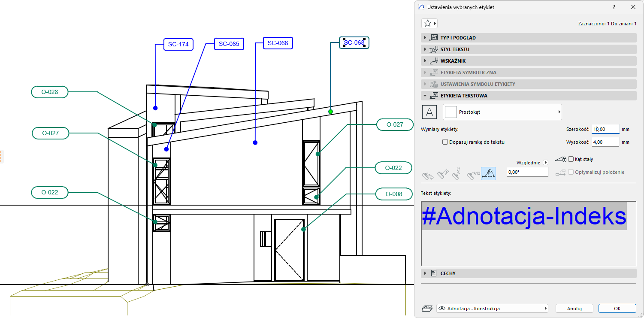Expand the TYP I PODGLĄD section

pyautogui.click(x=529, y=38)
